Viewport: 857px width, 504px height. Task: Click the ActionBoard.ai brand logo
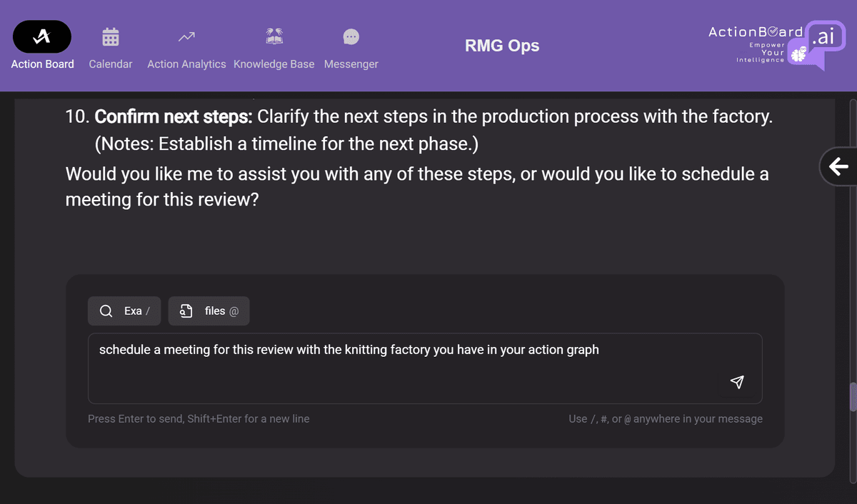point(775,44)
